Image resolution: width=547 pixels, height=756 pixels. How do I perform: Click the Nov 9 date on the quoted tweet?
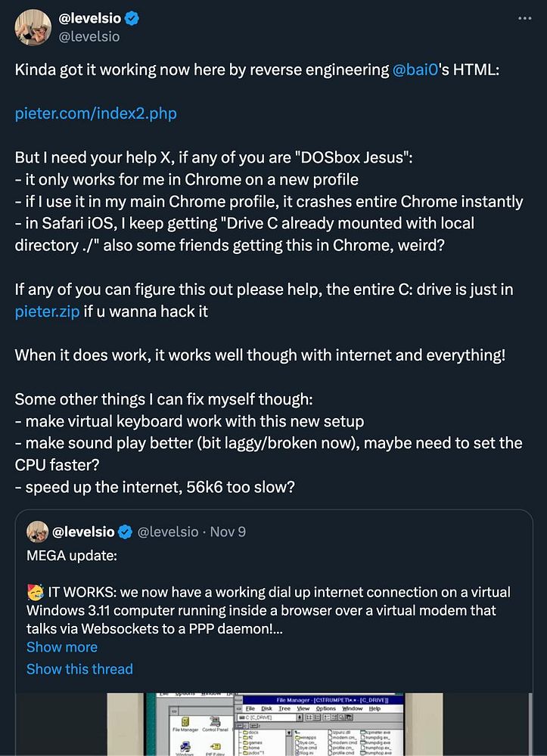(228, 531)
